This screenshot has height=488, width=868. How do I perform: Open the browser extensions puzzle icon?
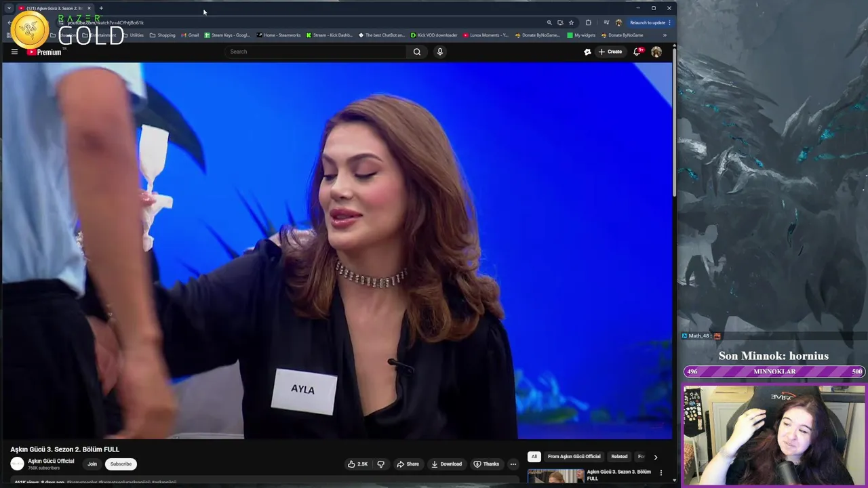pos(588,22)
